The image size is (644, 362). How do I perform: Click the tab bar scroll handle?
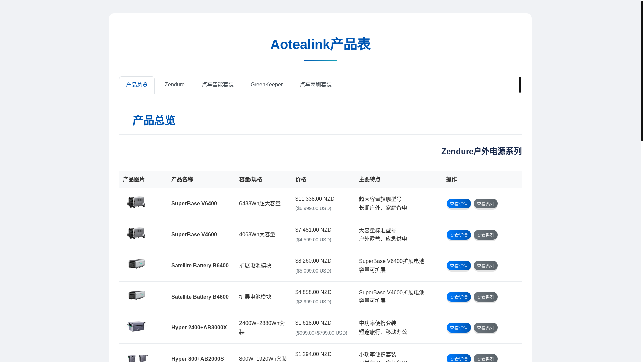(520, 85)
